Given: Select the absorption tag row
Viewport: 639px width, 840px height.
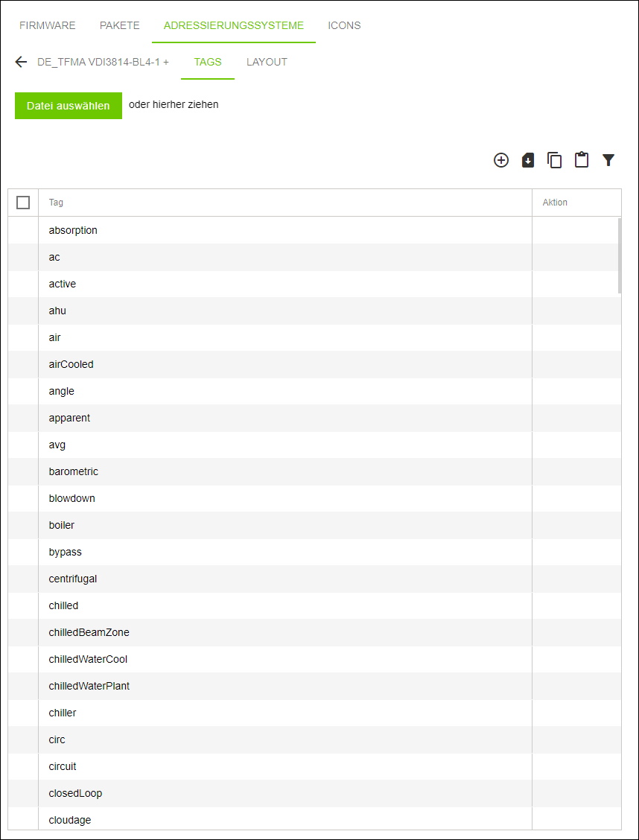Looking at the screenshot, I should click(314, 230).
